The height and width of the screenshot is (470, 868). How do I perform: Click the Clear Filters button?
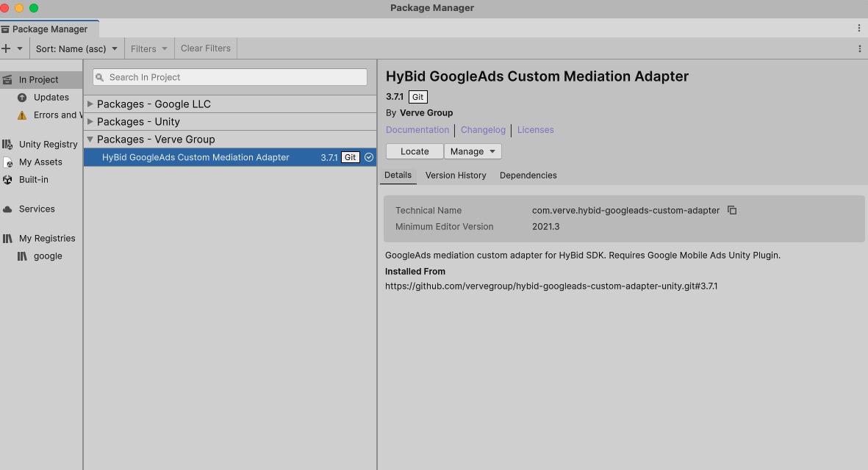(x=205, y=48)
